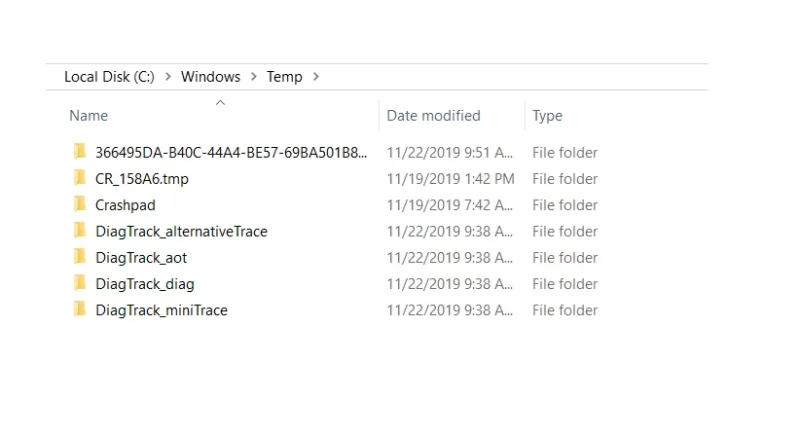Select the DiagTrack_miniTrace folder name
This screenshot has height=435, width=800.
161,310
